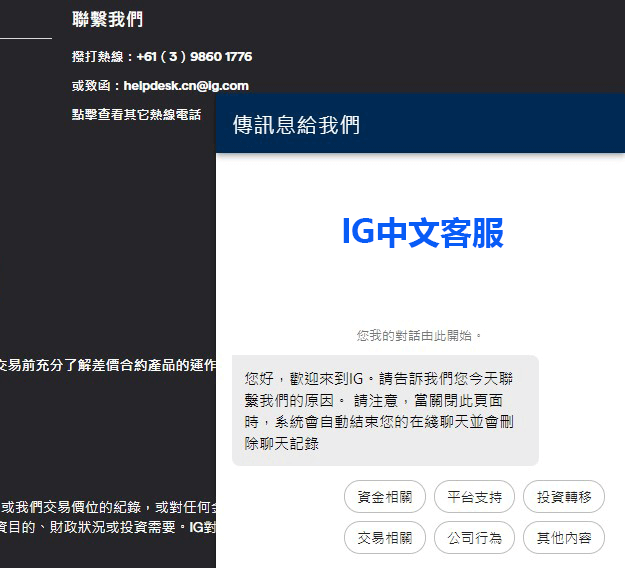Select the 交易相關 quick reply

385,538
